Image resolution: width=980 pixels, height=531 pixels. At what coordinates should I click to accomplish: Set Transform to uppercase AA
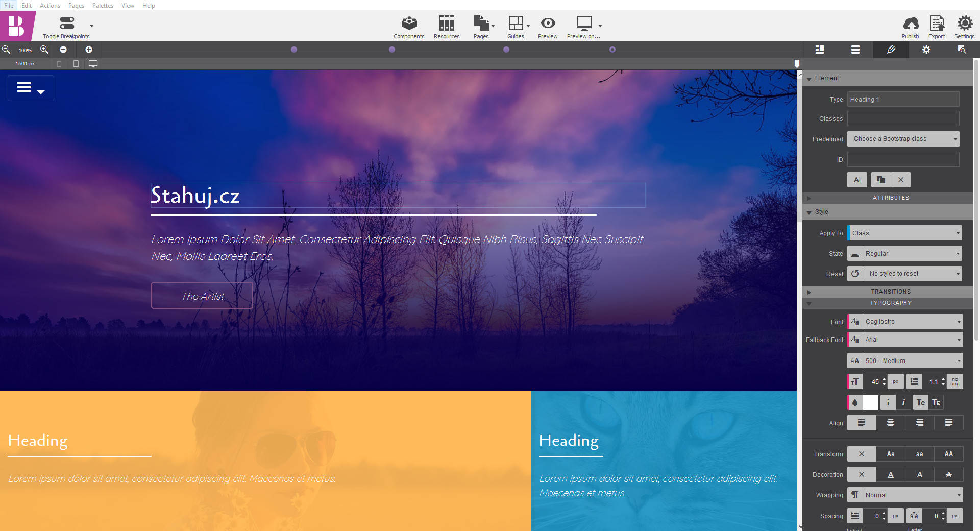[949, 454]
